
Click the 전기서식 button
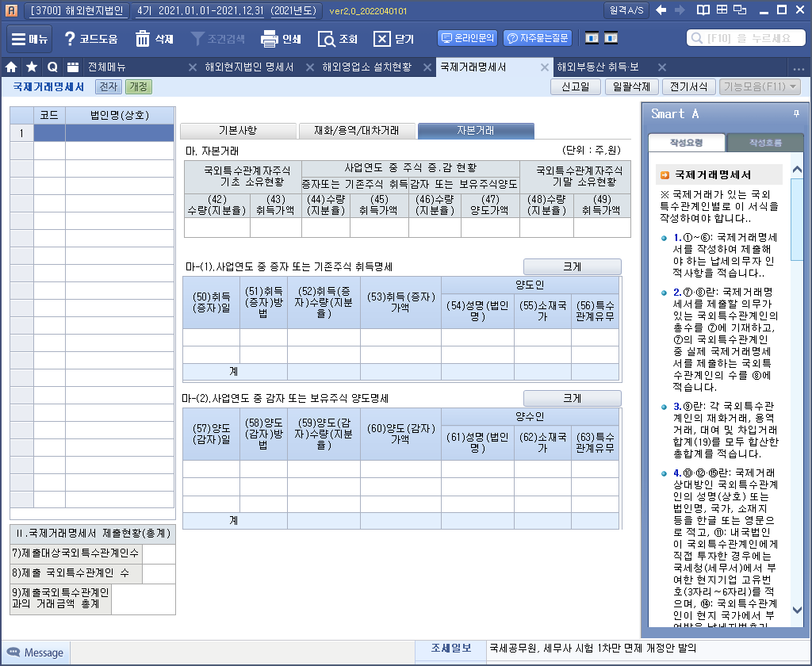[688, 86]
